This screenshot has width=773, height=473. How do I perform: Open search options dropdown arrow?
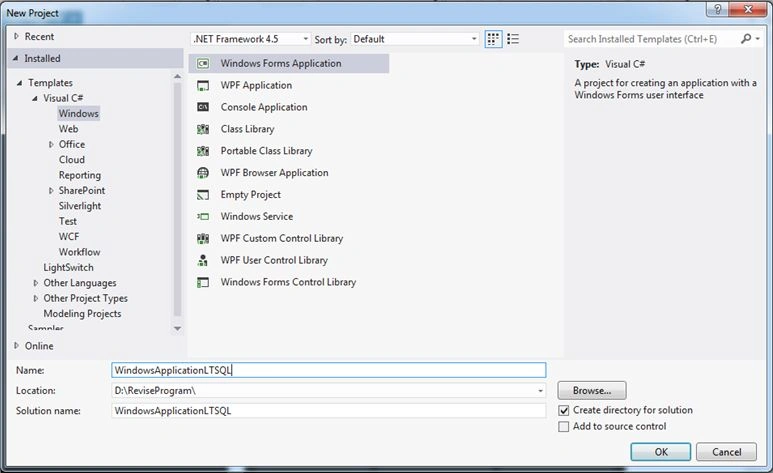[758, 38]
